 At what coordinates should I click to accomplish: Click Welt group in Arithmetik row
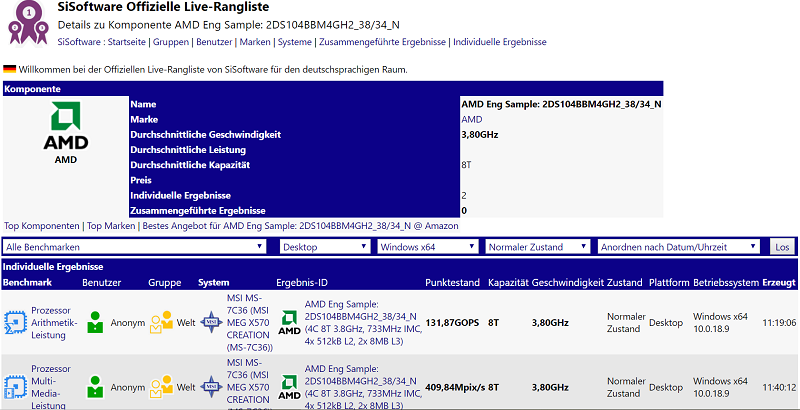[186, 323]
